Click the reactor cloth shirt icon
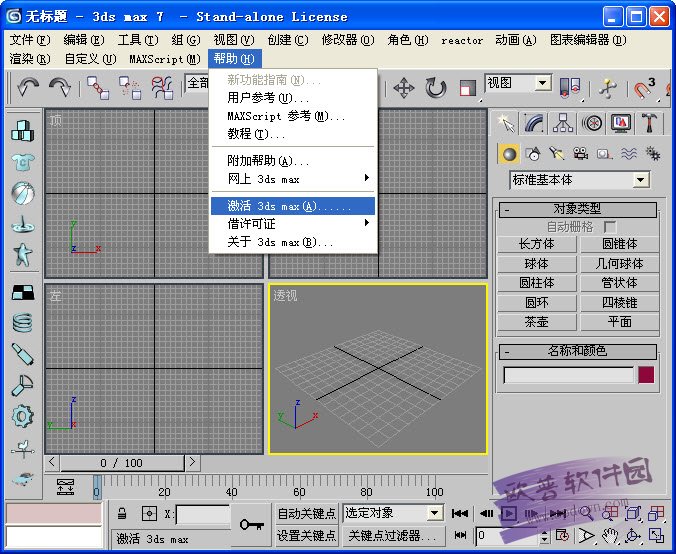Screen dimensions: 676x554 [x=22, y=162]
